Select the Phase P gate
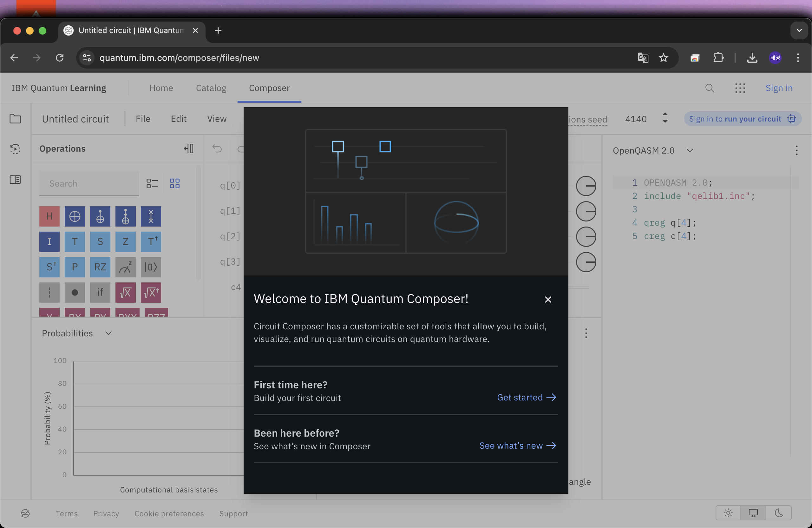The height and width of the screenshot is (528, 812). coord(75,267)
